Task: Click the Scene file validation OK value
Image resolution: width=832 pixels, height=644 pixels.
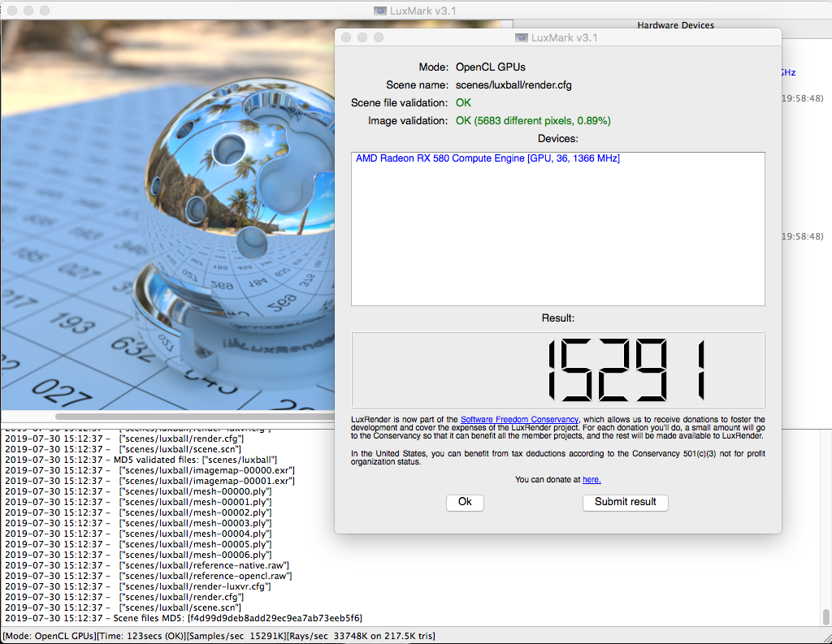Action: coord(463,102)
